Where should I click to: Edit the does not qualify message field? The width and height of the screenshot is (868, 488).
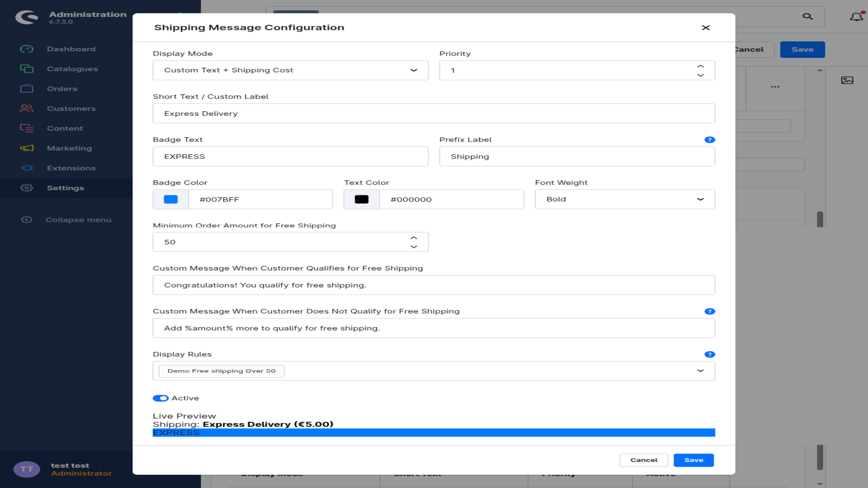(x=434, y=328)
